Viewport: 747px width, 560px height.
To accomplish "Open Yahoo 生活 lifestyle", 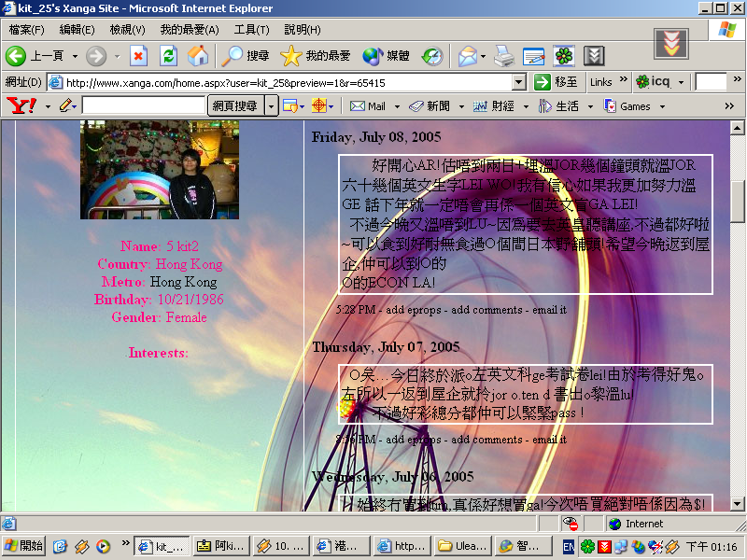I will pos(558,106).
